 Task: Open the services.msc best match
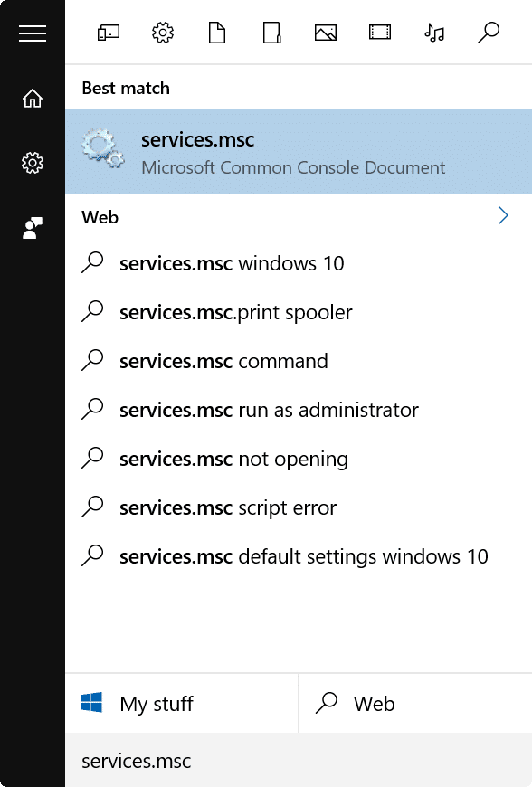pos(299,152)
